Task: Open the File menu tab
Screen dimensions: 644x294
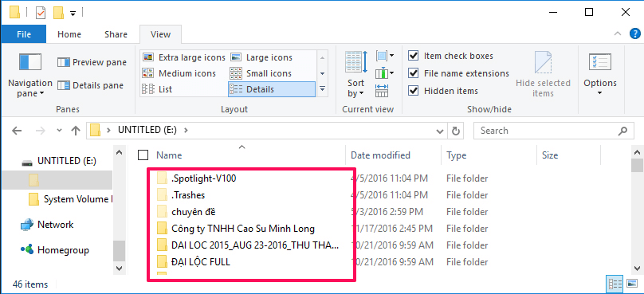Action: [24, 34]
